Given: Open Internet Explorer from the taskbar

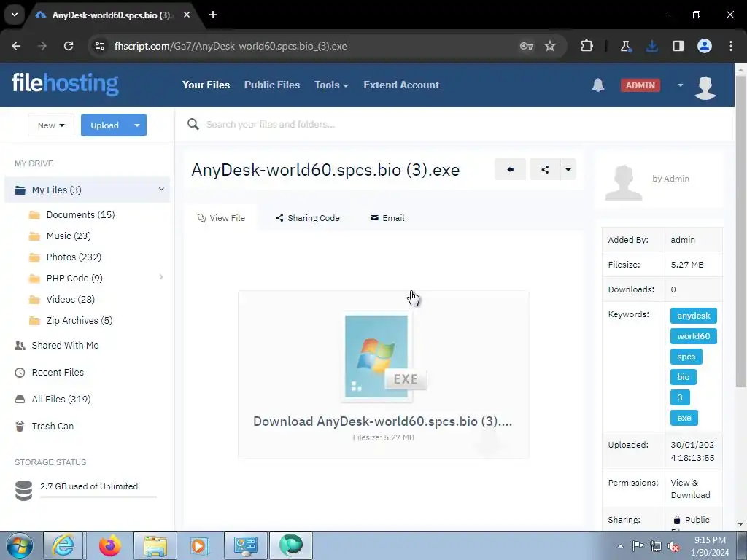Looking at the screenshot, I should 63,545.
